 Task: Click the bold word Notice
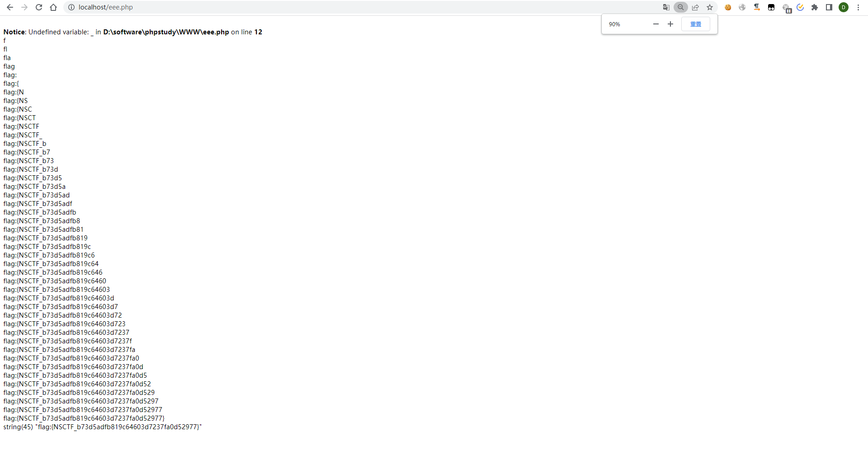point(14,32)
